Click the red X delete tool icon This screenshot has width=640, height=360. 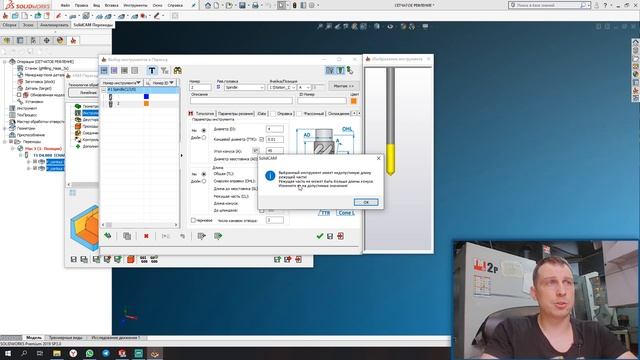tap(146, 236)
